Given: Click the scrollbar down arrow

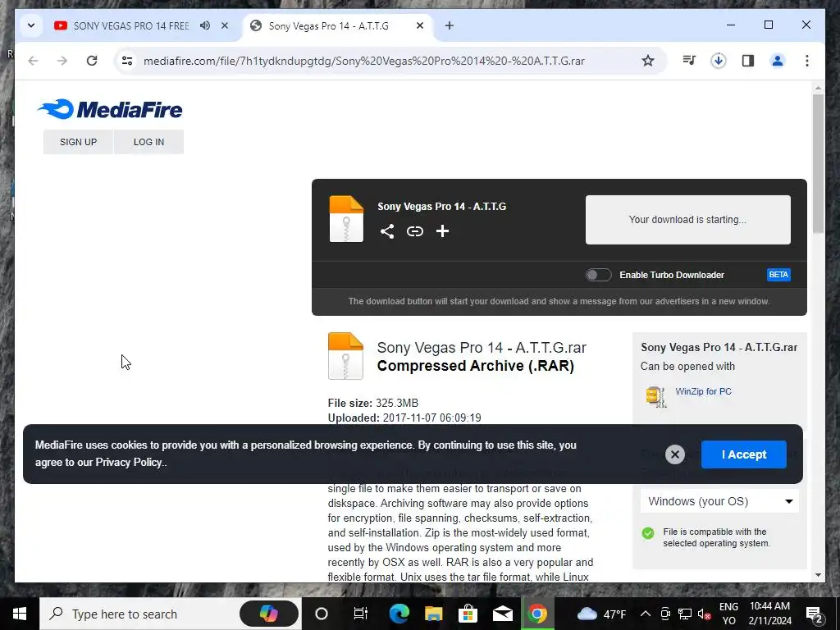Looking at the screenshot, I should (x=818, y=575).
